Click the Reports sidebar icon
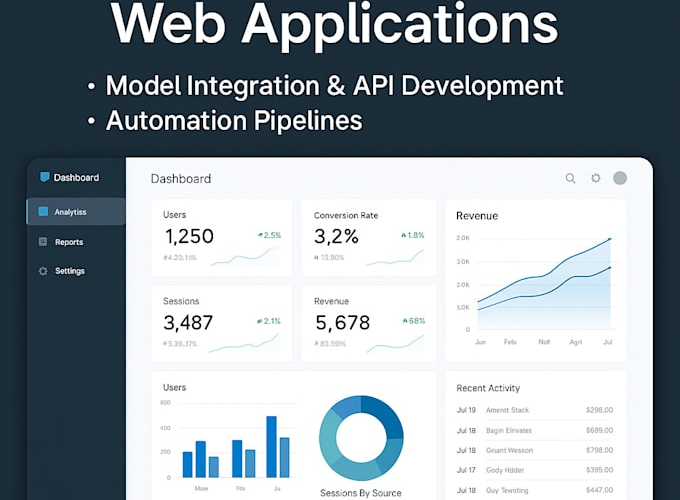680x500 pixels. point(43,242)
